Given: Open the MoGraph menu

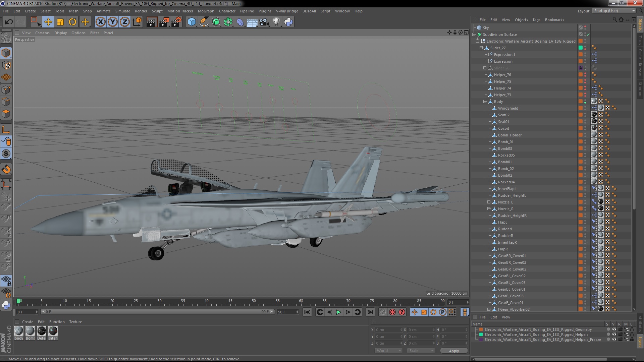Looking at the screenshot, I should [206, 11].
